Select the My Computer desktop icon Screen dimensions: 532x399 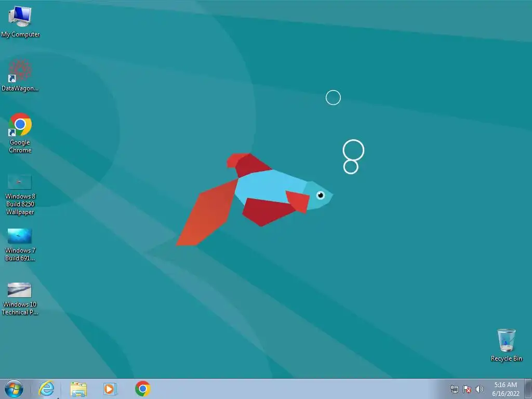(20, 21)
